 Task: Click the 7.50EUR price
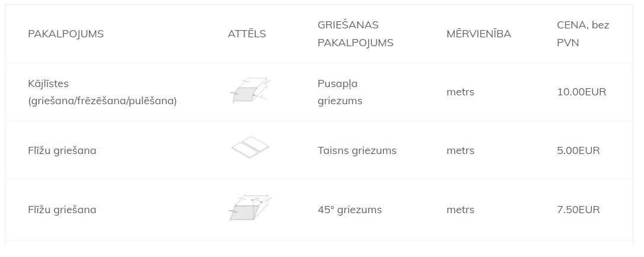(578, 210)
